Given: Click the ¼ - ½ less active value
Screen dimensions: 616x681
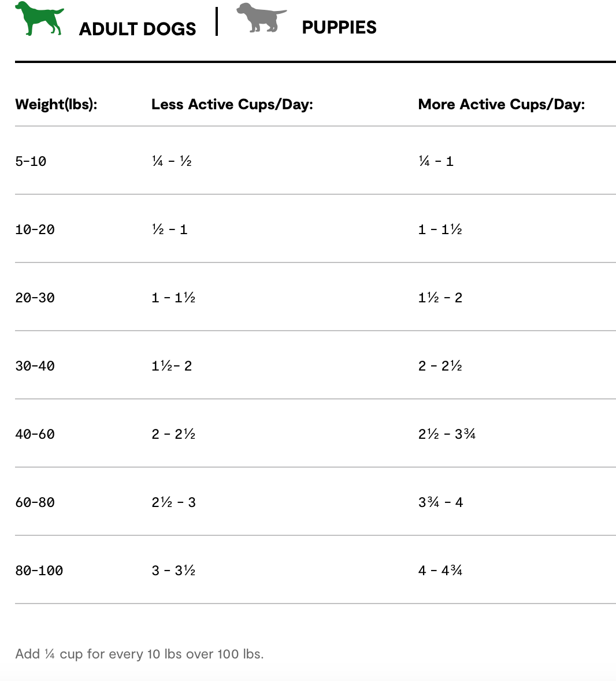Looking at the screenshot, I should click(x=172, y=161).
